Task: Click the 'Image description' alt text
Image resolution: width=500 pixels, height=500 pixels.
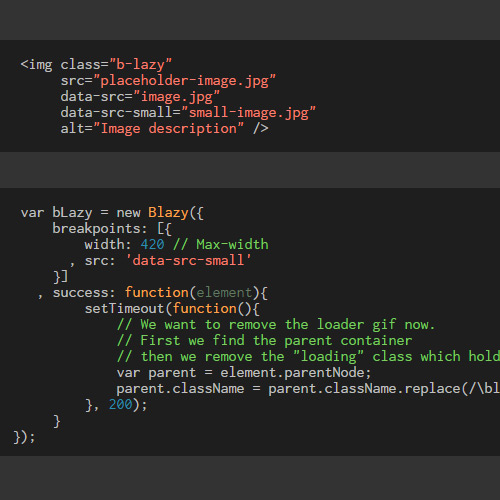Action: coord(168,129)
